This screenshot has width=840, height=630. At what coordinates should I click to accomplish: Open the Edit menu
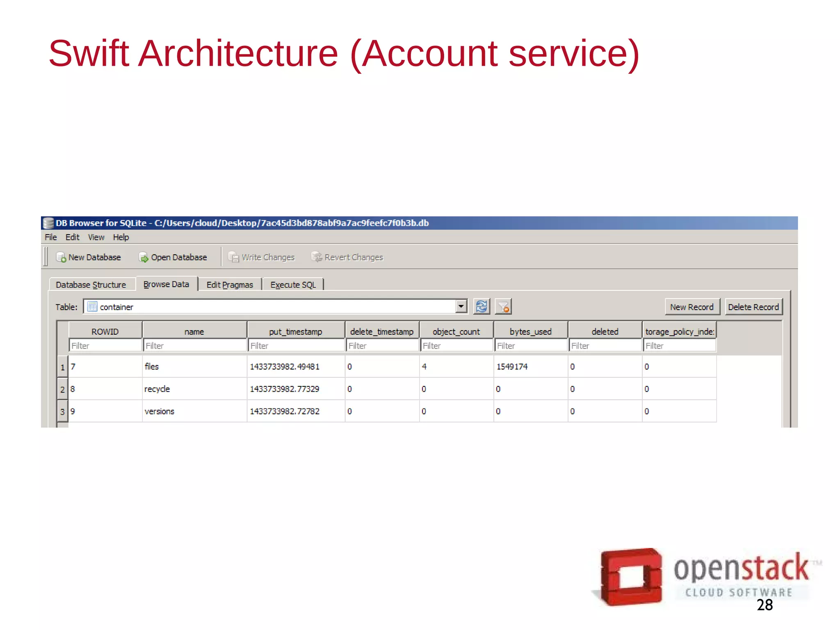tap(72, 237)
